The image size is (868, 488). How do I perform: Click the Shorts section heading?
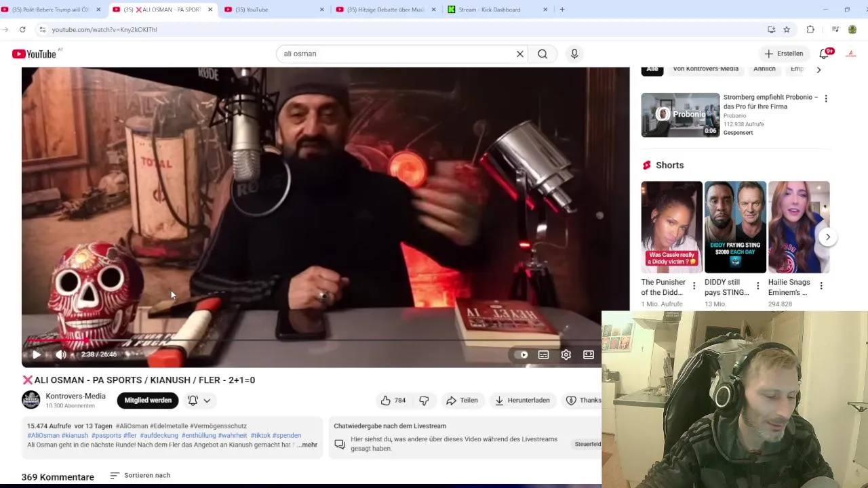669,165
